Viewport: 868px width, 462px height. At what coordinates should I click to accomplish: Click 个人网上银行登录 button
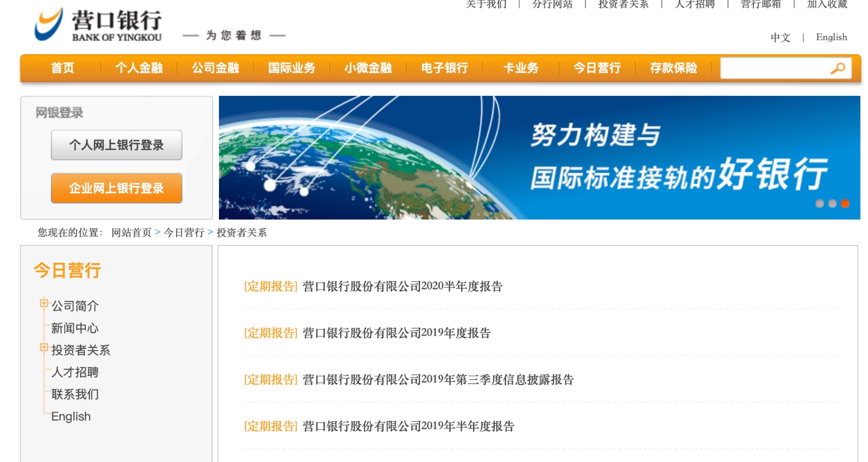pos(117,145)
